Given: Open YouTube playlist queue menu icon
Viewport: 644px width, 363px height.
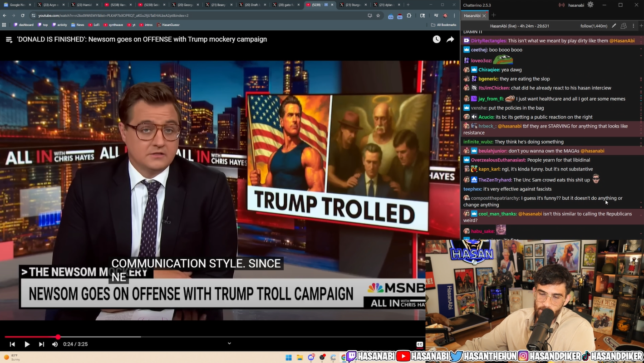Looking at the screenshot, I should [x=9, y=39].
